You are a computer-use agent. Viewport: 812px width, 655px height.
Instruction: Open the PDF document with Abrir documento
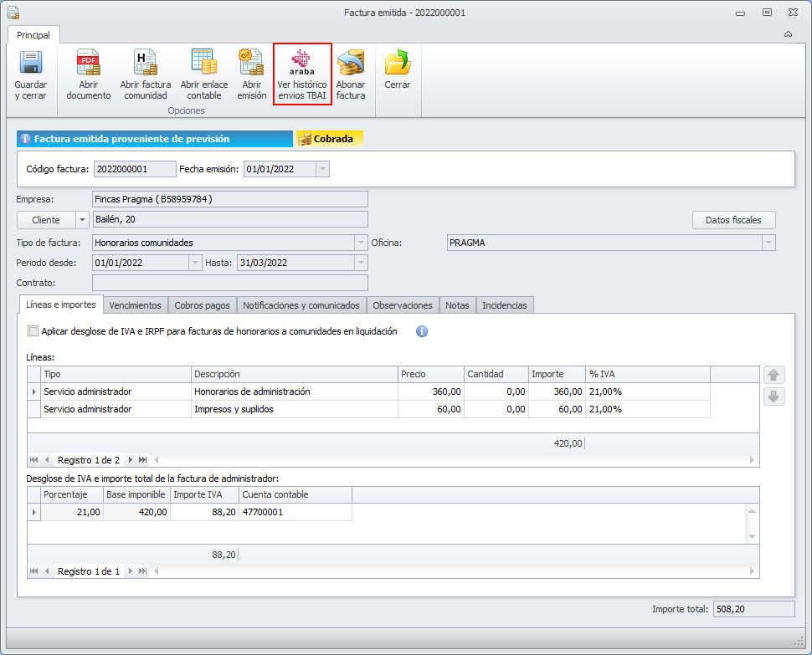coord(89,64)
